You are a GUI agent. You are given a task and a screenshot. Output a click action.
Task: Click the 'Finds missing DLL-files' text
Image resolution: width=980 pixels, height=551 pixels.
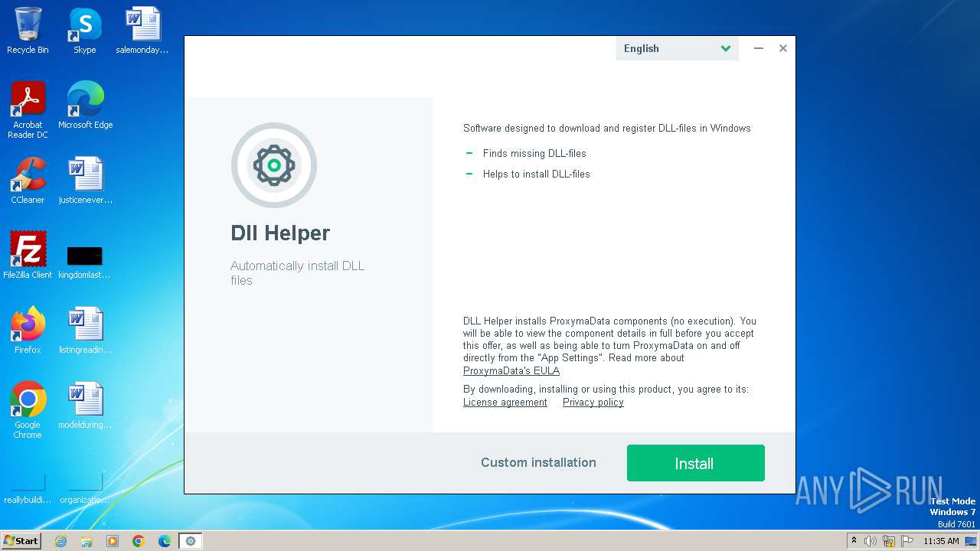click(534, 153)
